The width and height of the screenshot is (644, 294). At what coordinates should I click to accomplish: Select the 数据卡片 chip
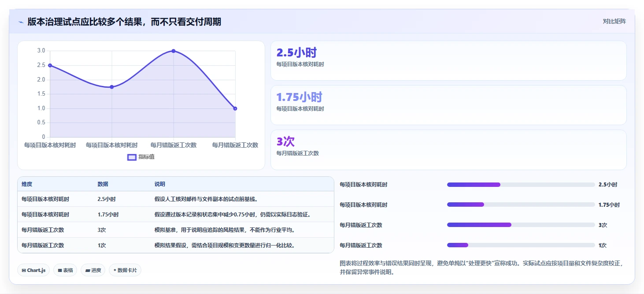pos(125,270)
